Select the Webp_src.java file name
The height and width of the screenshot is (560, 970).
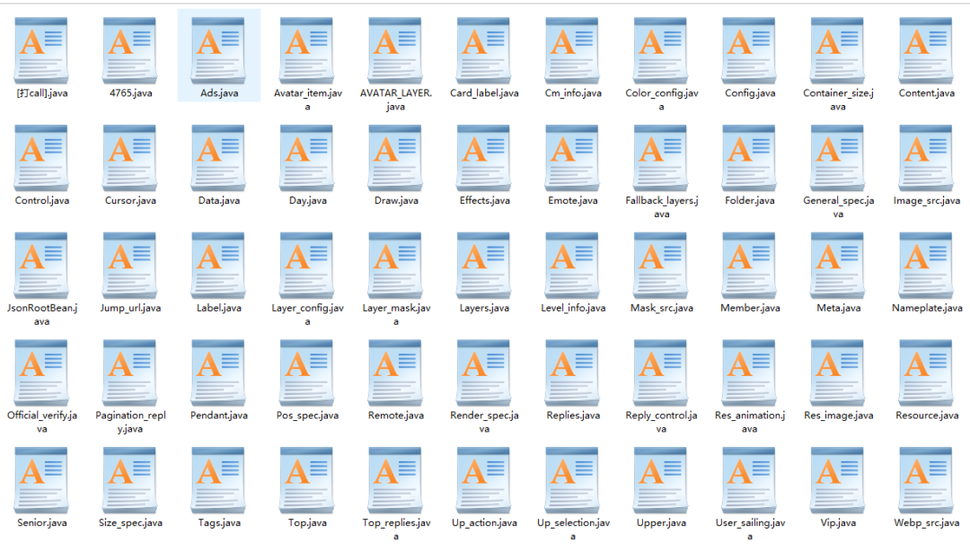(927, 523)
